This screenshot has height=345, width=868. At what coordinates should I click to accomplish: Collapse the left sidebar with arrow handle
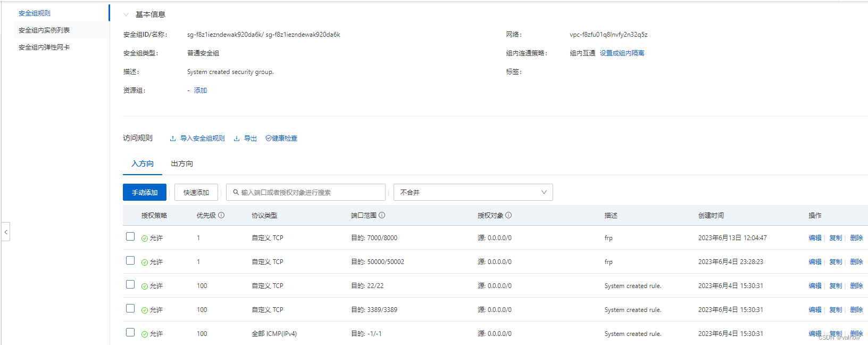coord(6,232)
